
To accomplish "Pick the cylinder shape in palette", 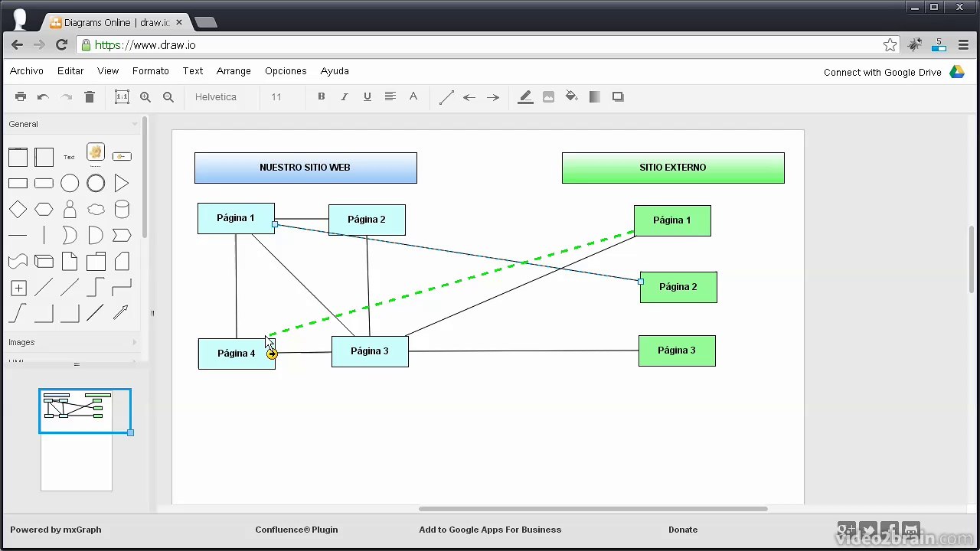I will tap(122, 210).
